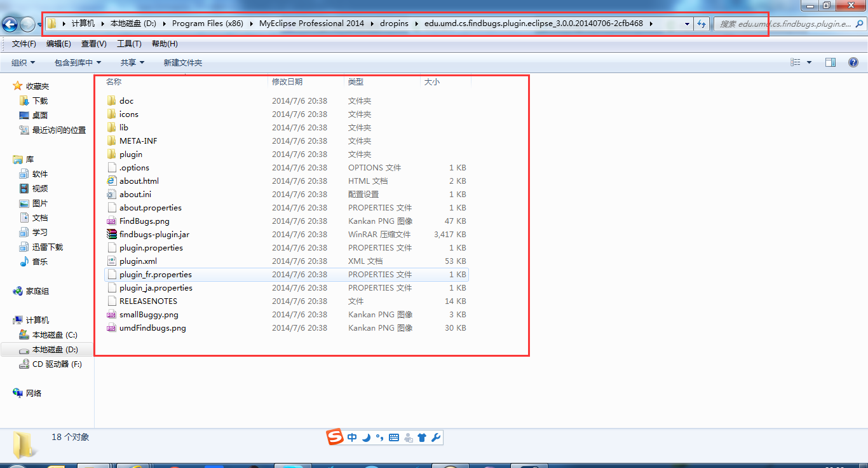Open the 文件(F) menu
Image resolution: width=868 pixels, height=468 pixels.
24,44
